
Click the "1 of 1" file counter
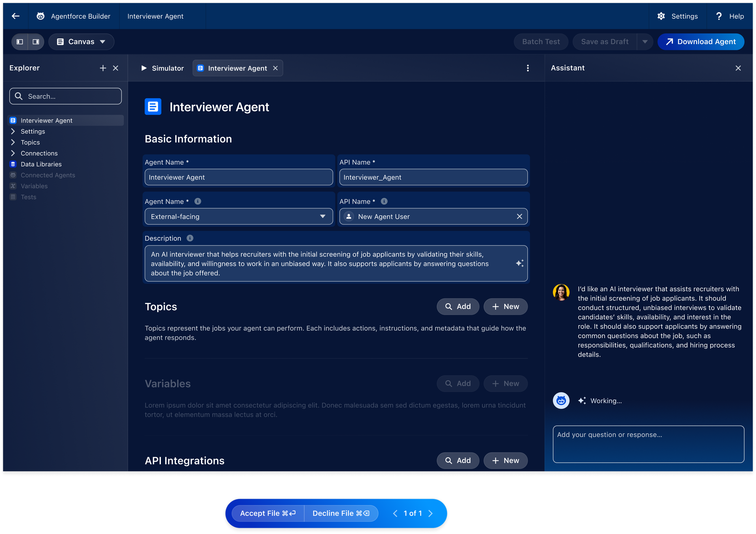pos(412,513)
